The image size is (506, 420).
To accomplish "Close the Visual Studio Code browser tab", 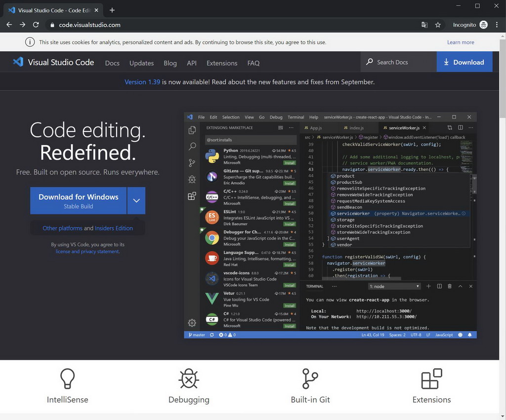I will click(x=96, y=10).
